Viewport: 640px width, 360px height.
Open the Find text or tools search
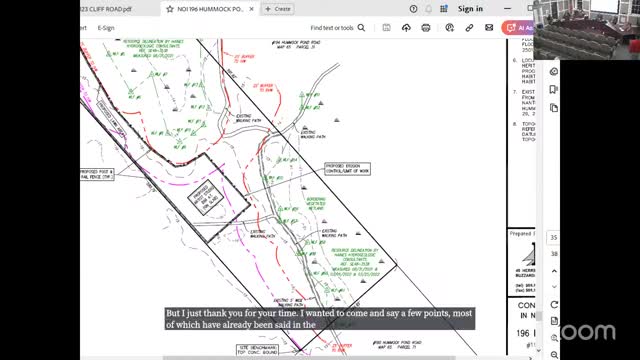pyautogui.click(x=338, y=28)
